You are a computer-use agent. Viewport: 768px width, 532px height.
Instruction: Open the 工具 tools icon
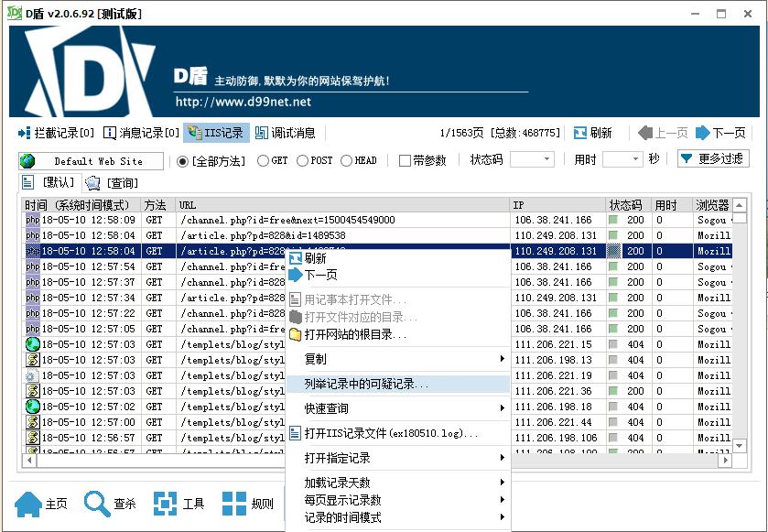pos(165,504)
